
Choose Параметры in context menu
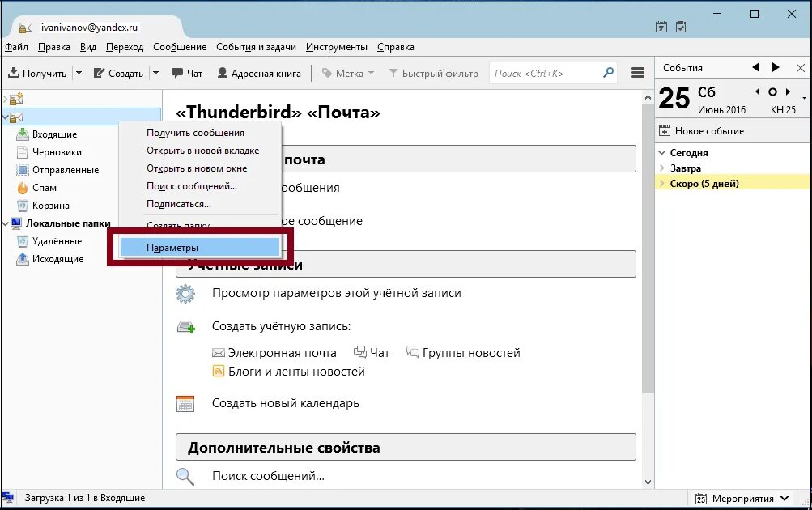(201, 248)
